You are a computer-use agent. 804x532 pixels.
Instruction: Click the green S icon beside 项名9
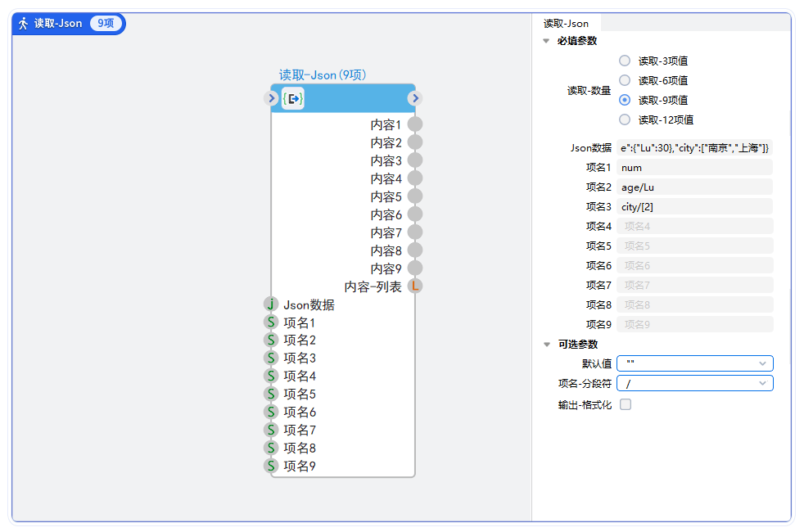(x=271, y=465)
